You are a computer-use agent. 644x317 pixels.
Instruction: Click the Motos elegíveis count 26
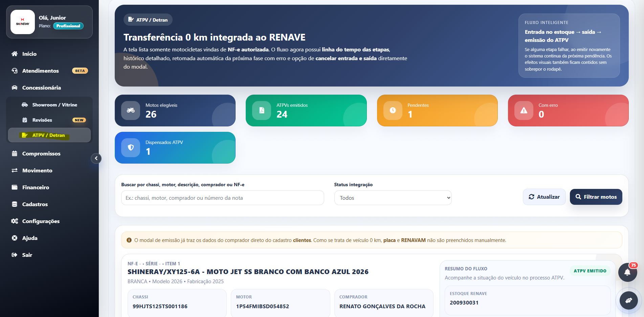pyautogui.click(x=151, y=114)
